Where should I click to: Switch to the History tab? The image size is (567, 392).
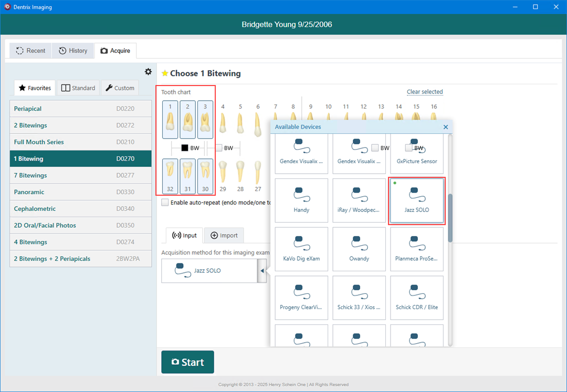click(72, 51)
